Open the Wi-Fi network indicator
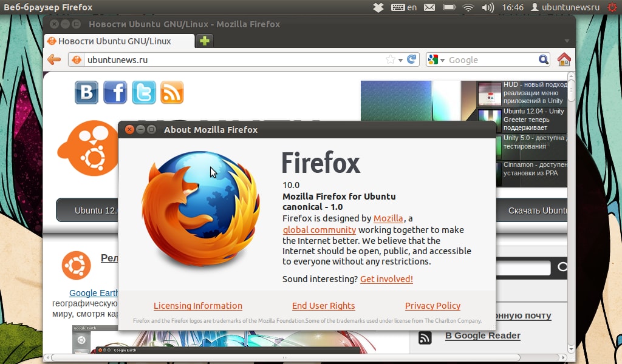Screen dimensions: 622x364 tap(468, 7)
